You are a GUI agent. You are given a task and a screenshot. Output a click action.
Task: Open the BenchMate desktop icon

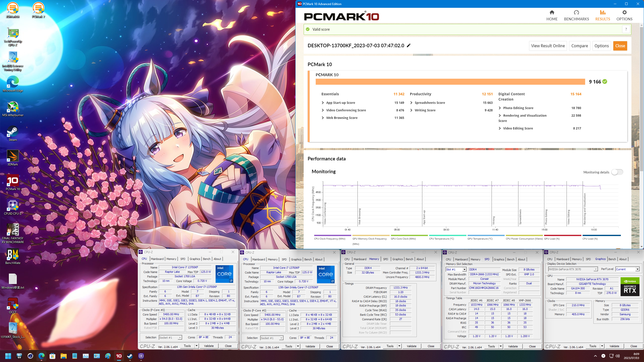[x=13, y=257]
